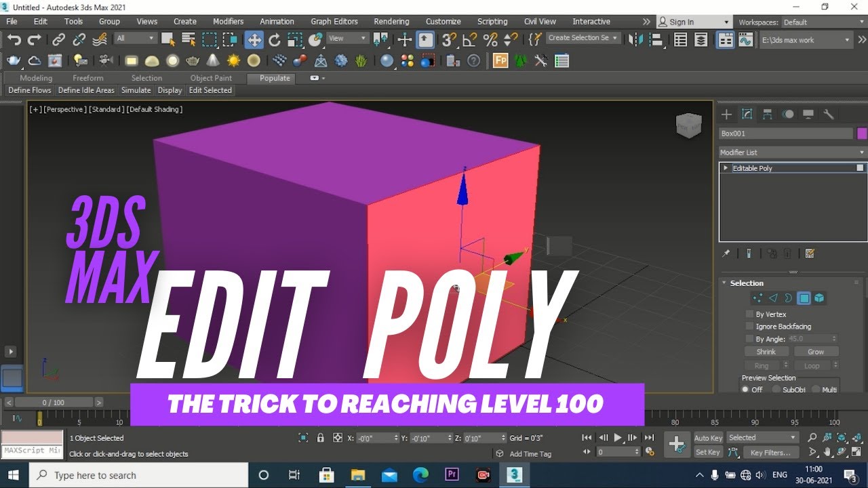868x488 pixels.
Task: Open the View reference coordinate dropdown
Action: [348, 39]
